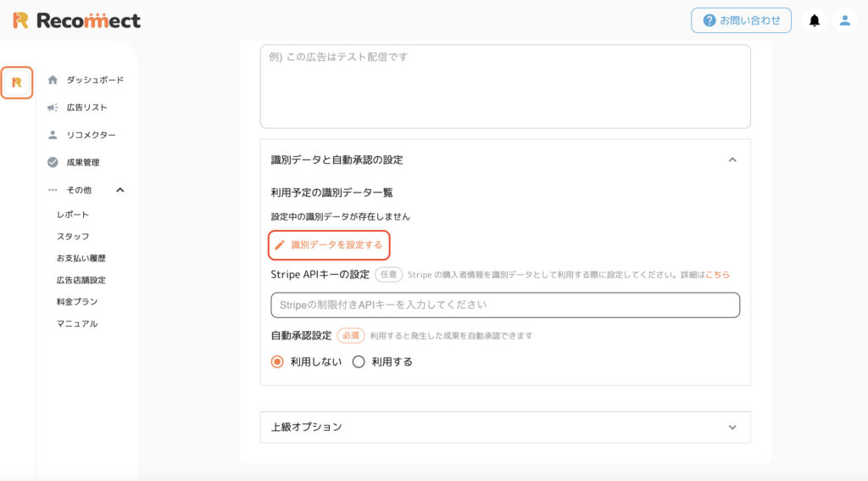Click the お問い合わせ button

coord(741,20)
